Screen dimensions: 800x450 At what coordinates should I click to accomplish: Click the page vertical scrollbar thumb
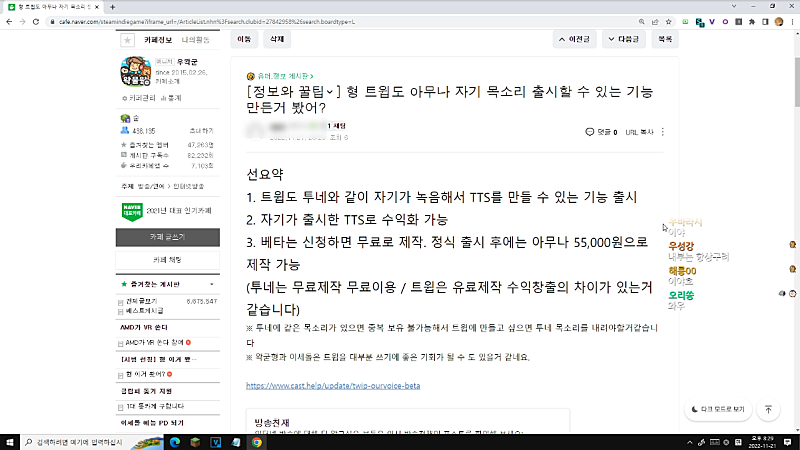pyautogui.click(x=797, y=82)
